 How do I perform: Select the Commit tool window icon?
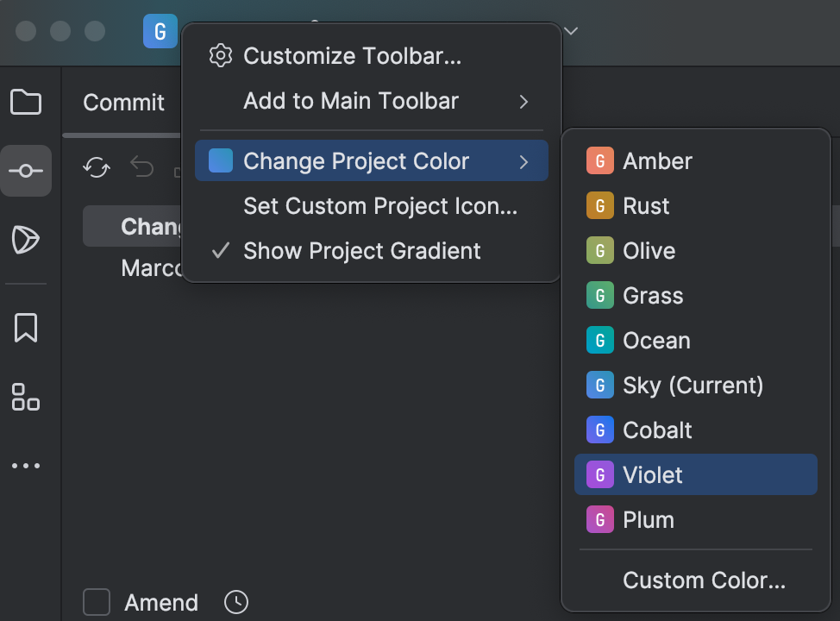click(26, 171)
